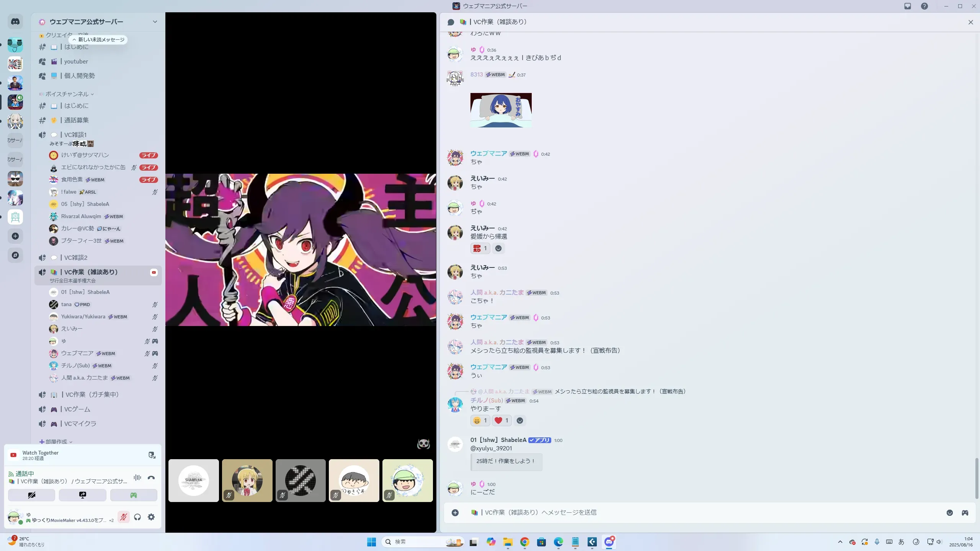Unmute the microphone

pyautogui.click(x=123, y=517)
